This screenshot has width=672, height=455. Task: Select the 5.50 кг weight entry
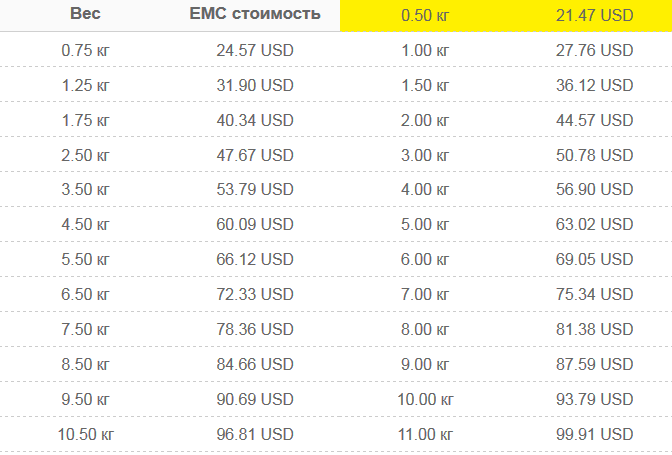(x=85, y=260)
